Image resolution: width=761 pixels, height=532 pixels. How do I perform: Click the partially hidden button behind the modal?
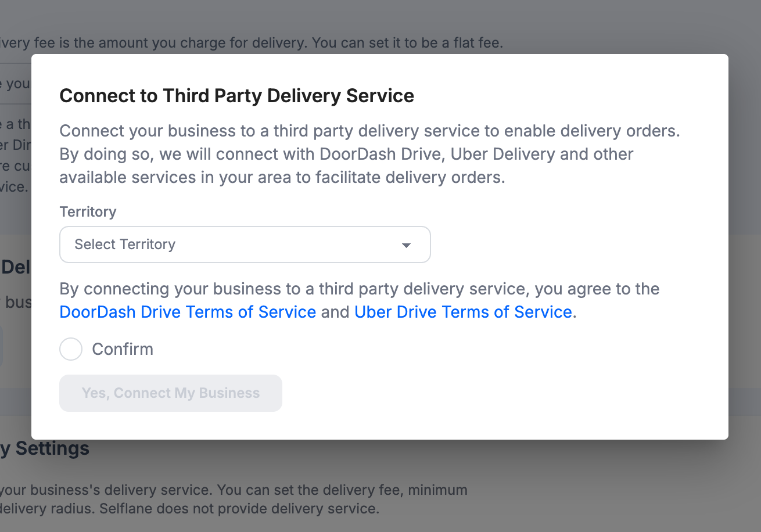pos(2,346)
